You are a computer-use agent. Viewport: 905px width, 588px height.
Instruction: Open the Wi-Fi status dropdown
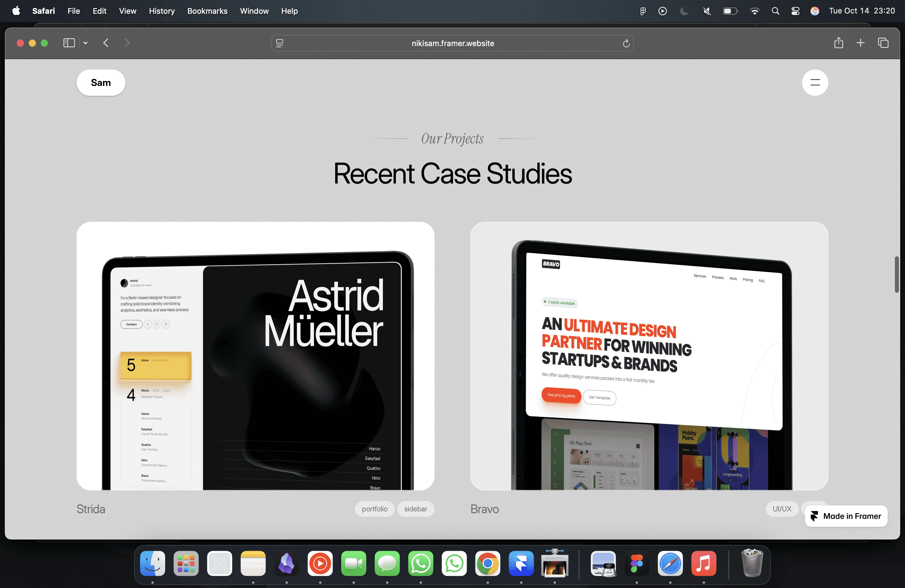[754, 11]
